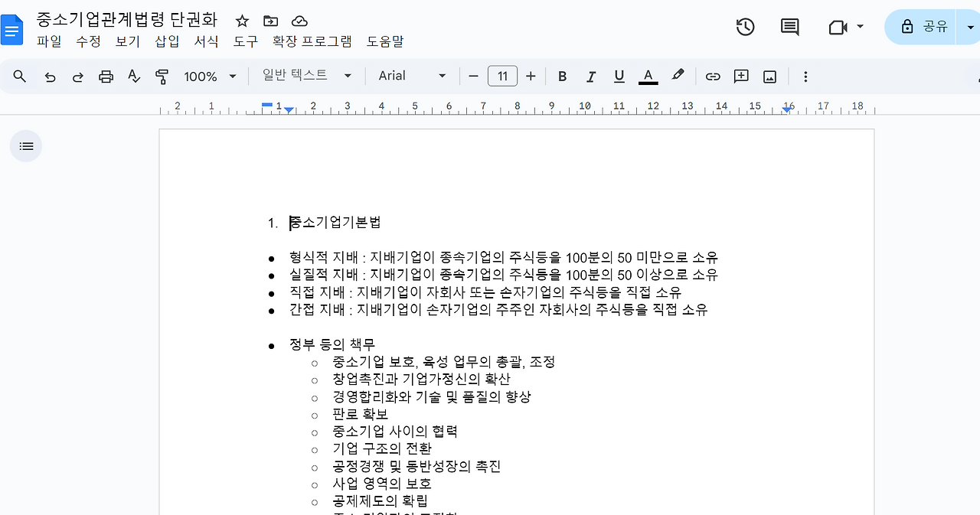Open all comments with the comment icon
Image resolution: width=980 pixels, height=515 pixels.
pos(789,27)
